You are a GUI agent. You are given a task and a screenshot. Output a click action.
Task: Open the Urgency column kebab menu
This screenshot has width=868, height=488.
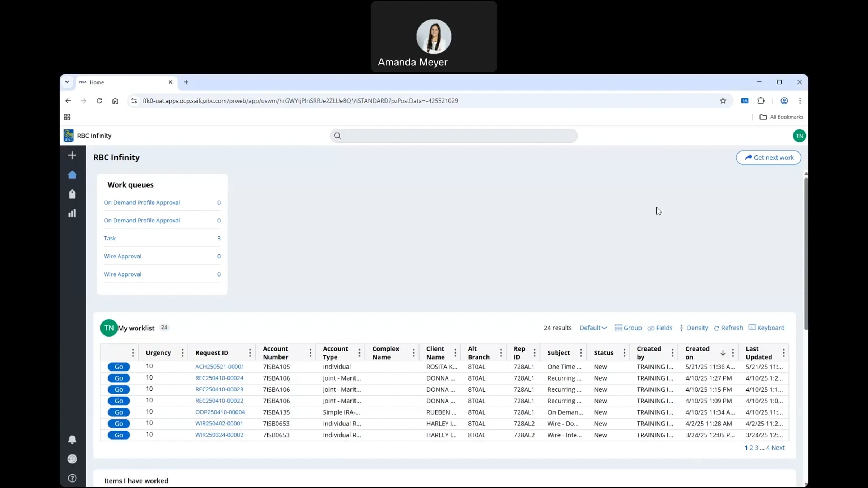(x=182, y=352)
